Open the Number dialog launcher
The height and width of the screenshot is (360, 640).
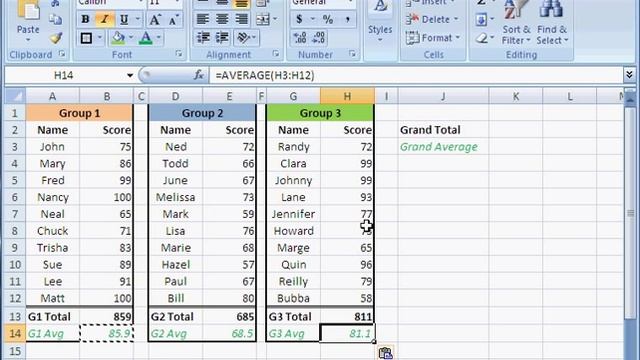(352, 54)
